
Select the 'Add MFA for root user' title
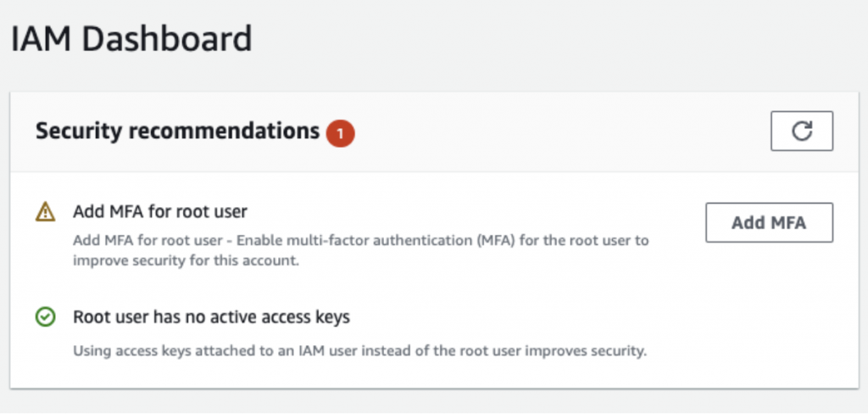(x=160, y=210)
